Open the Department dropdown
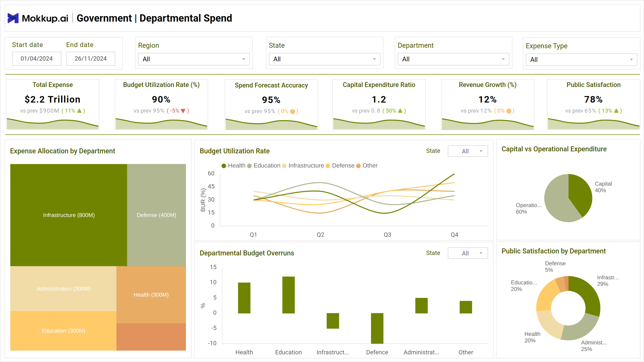The width and height of the screenshot is (644, 362). [453, 59]
